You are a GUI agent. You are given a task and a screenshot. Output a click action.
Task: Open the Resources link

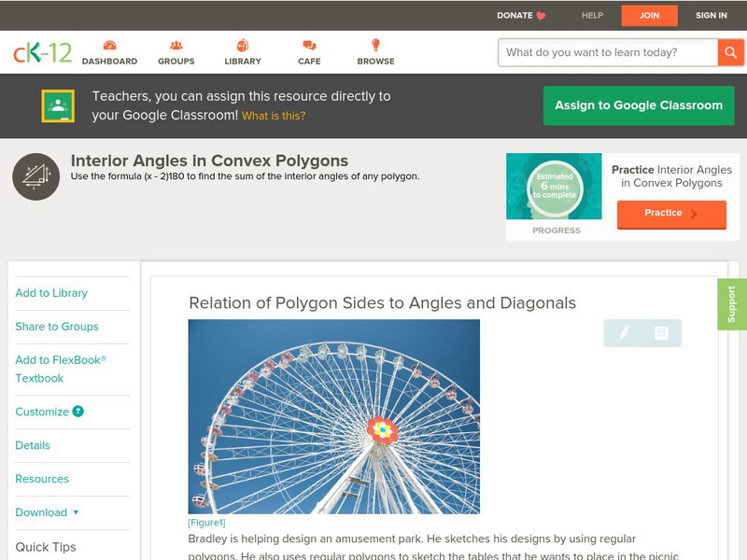coord(42,479)
